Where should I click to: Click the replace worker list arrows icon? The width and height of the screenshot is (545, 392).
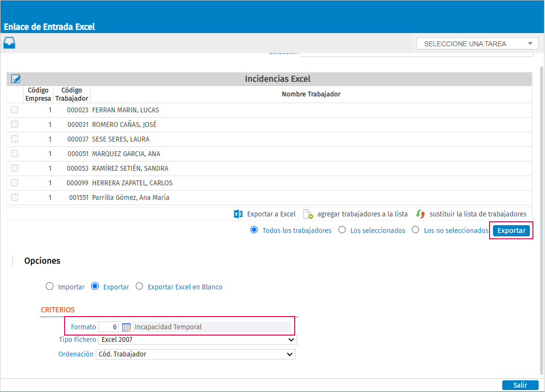420,214
